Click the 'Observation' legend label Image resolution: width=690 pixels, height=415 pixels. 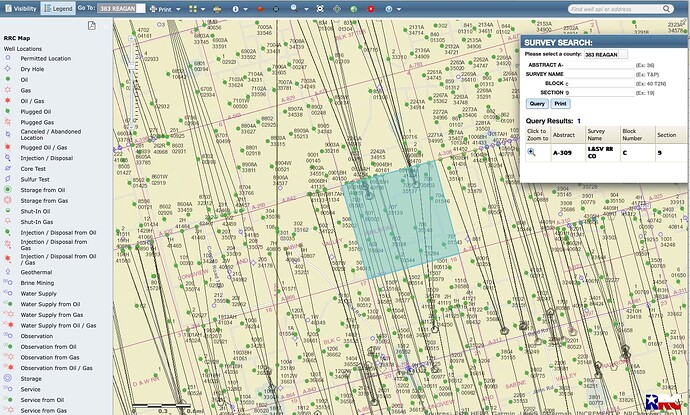[37, 336]
